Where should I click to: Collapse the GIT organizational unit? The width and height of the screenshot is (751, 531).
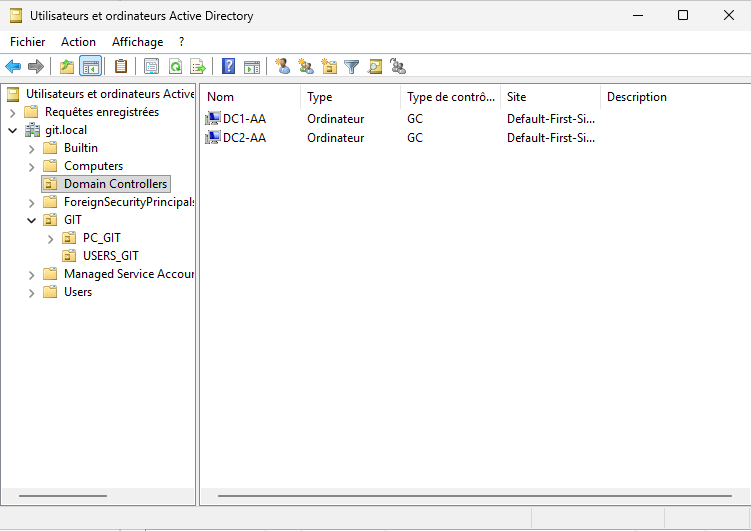pyautogui.click(x=32, y=220)
